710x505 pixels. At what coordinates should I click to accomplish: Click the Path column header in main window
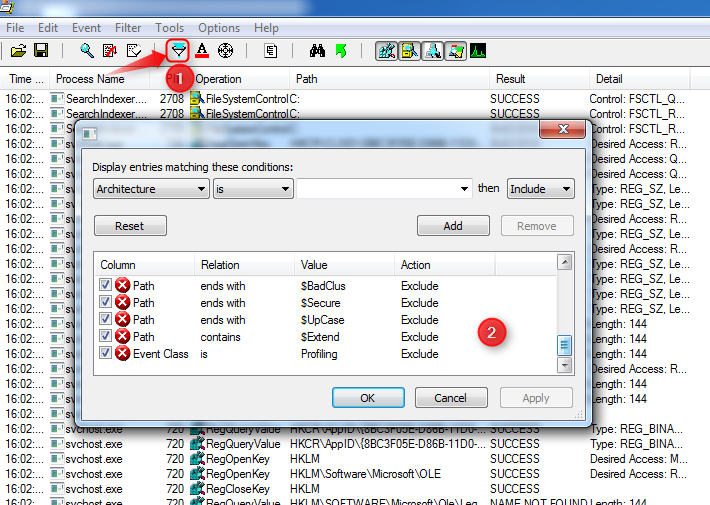point(389,79)
